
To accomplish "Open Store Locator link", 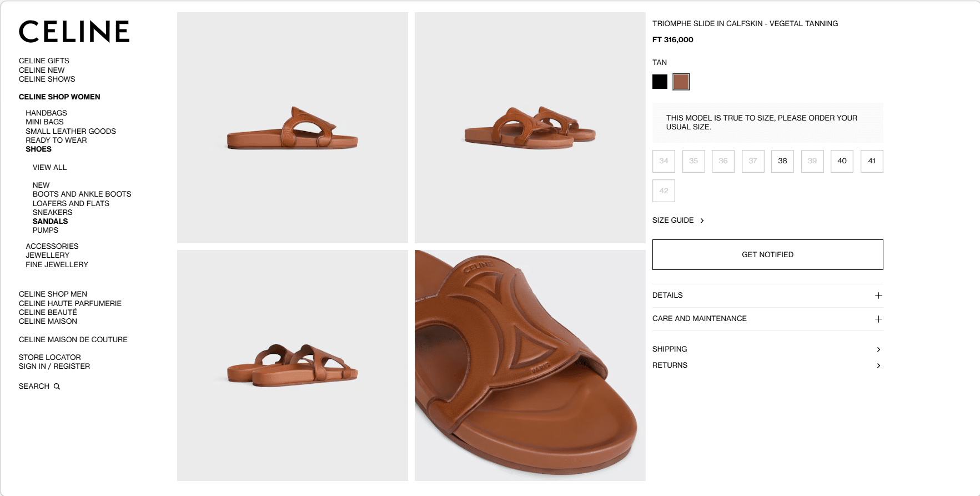I will pos(49,357).
